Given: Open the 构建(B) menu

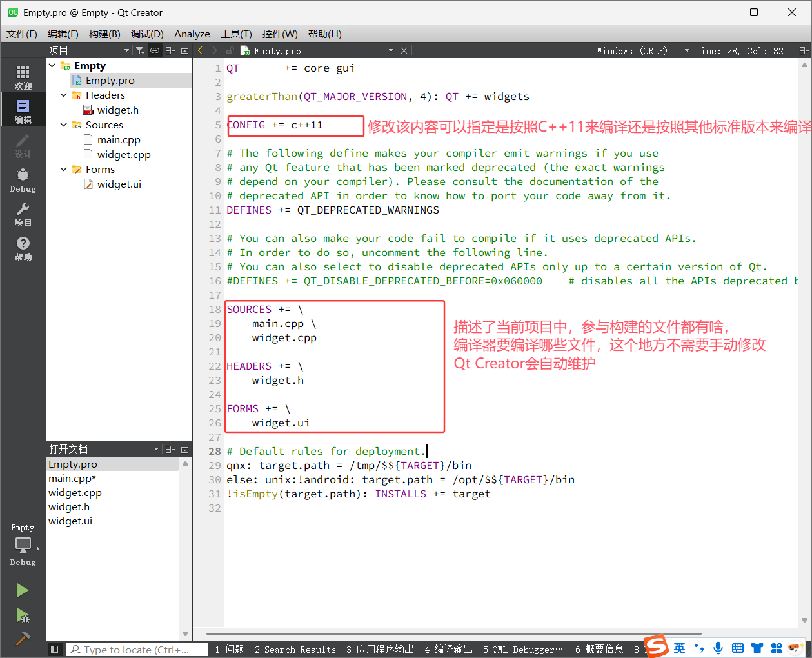Looking at the screenshot, I should point(104,34).
